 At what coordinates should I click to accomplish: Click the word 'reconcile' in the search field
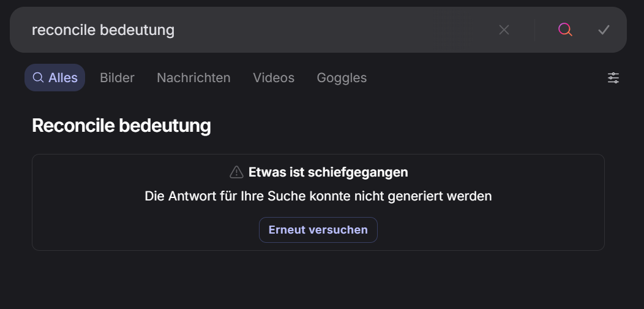tap(63, 29)
